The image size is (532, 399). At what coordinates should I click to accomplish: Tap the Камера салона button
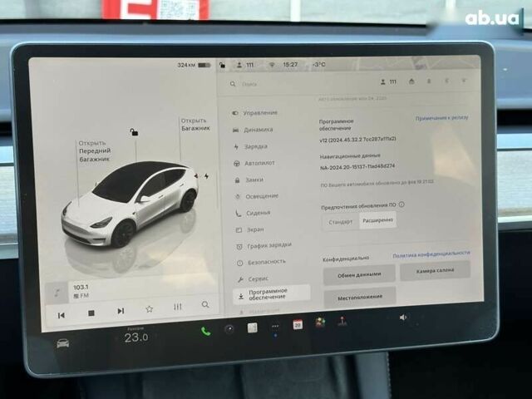435,270
